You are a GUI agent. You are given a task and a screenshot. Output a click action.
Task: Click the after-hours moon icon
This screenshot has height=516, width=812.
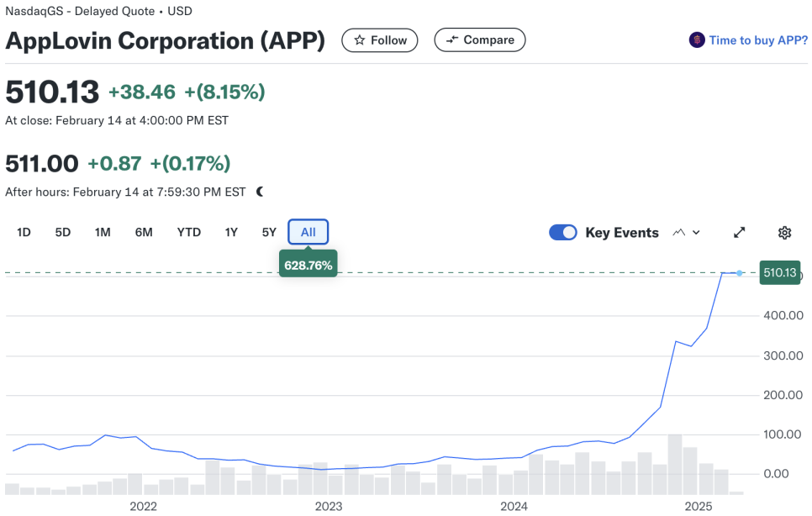[x=260, y=192]
